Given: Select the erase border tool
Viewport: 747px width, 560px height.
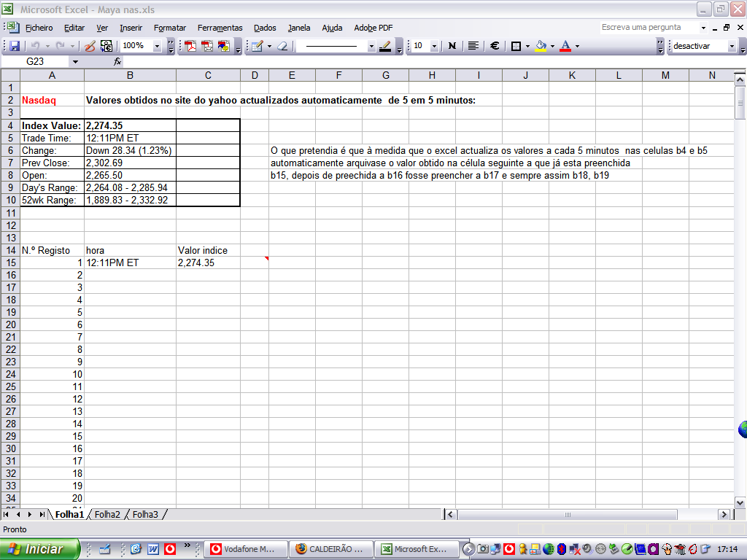Looking at the screenshot, I should click(282, 46).
